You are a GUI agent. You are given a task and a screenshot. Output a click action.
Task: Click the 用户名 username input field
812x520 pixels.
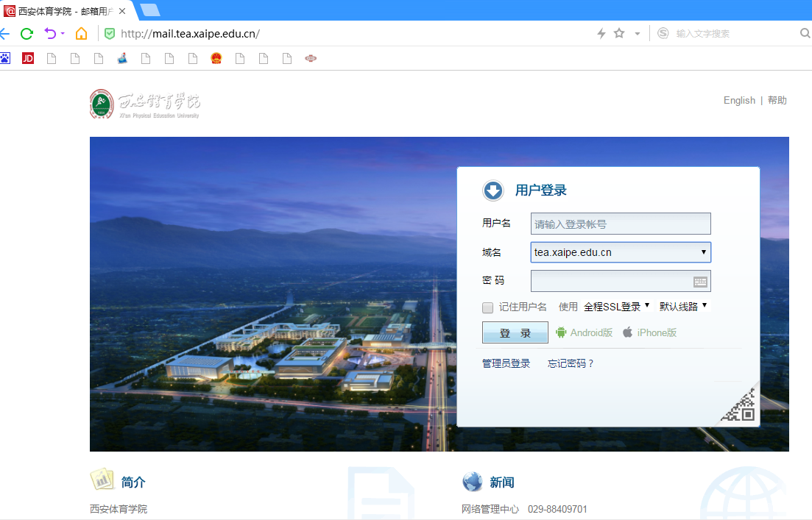coord(621,224)
